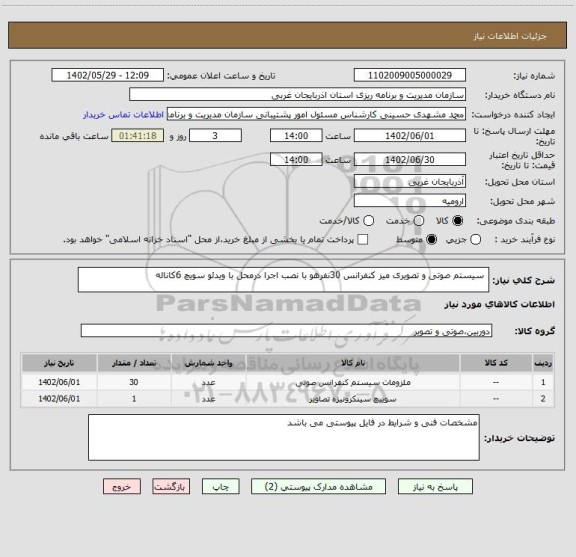576x557 pixels.
Task: Click the خروج exit button
Action: pos(122,487)
